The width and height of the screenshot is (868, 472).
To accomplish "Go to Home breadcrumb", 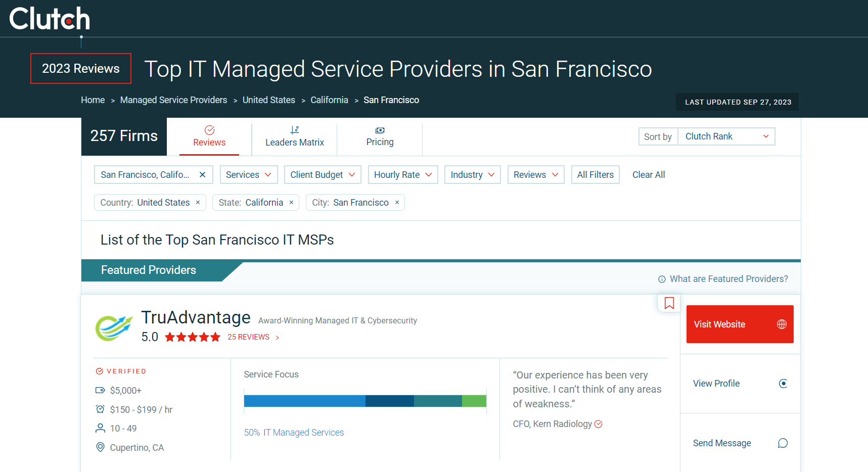I will 93,100.
